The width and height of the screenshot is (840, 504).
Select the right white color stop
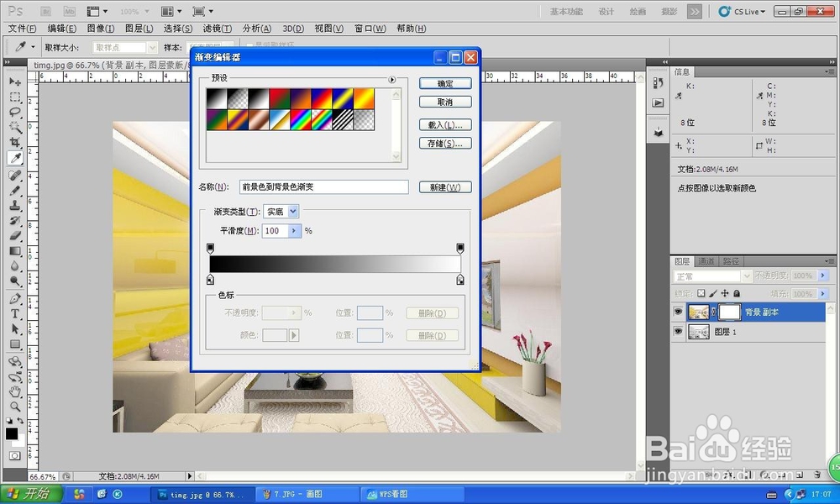[460, 280]
